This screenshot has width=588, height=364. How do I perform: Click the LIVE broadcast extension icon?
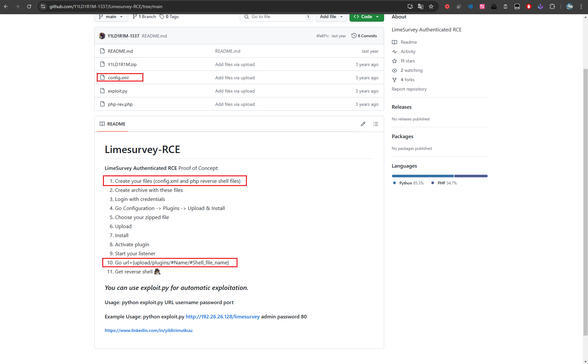click(494, 6)
